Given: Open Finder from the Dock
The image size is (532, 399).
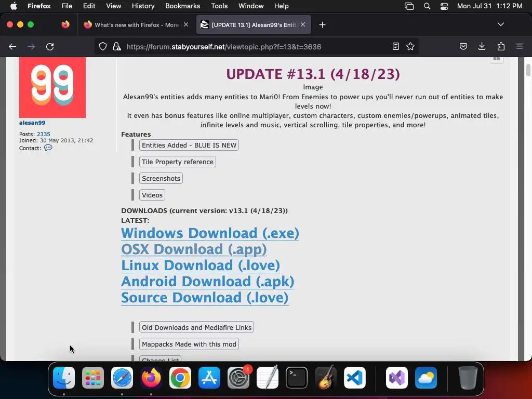Looking at the screenshot, I should (x=64, y=378).
